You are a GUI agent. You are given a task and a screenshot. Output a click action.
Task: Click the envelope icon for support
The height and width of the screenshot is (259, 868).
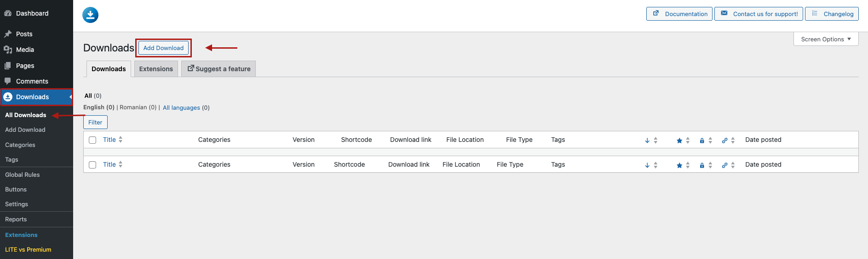pos(724,13)
